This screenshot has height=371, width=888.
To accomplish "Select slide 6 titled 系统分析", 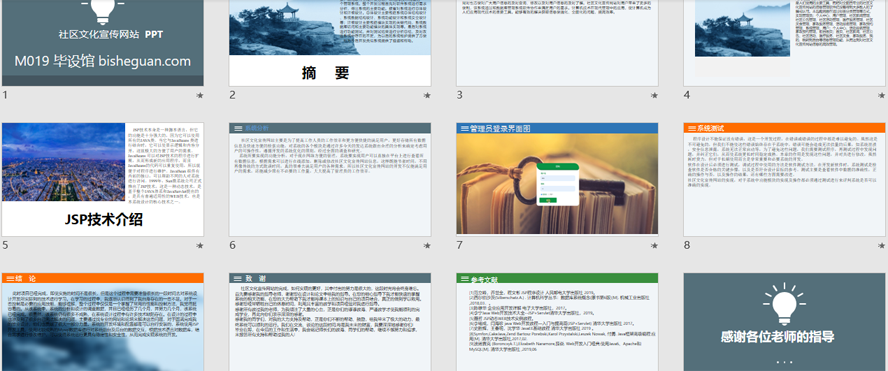I will (x=330, y=180).
